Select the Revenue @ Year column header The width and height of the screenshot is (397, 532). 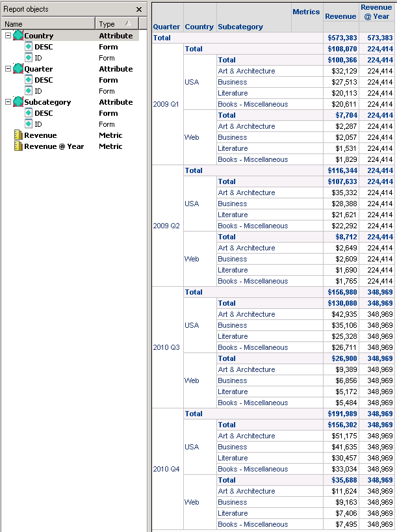click(x=376, y=12)
